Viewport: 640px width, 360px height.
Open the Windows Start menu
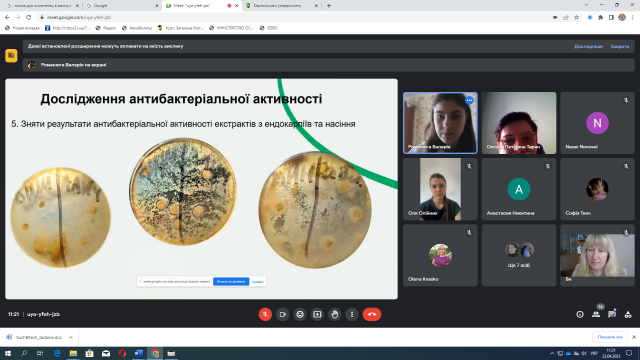(x=8, y=353)
